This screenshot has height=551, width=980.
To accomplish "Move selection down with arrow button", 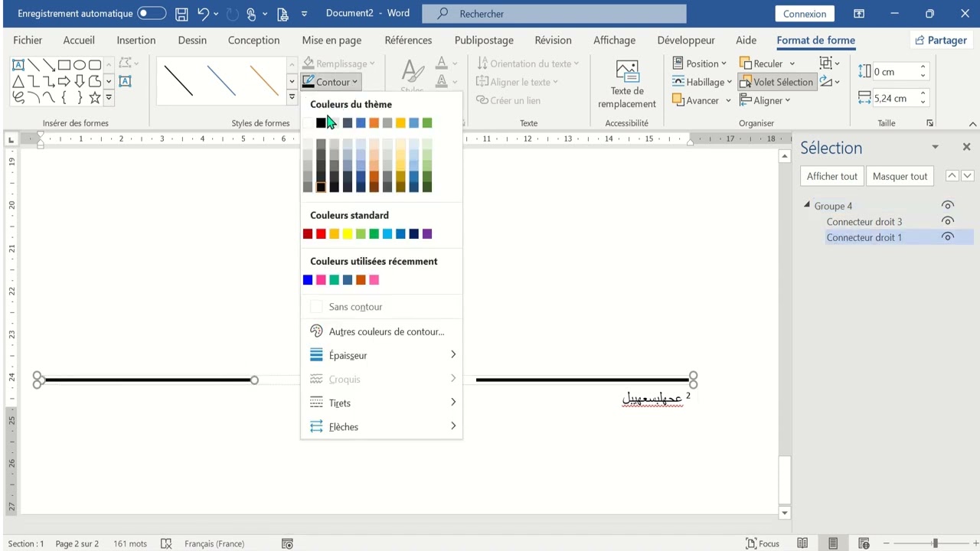I will pyautogui.click(x=967, y=176).
